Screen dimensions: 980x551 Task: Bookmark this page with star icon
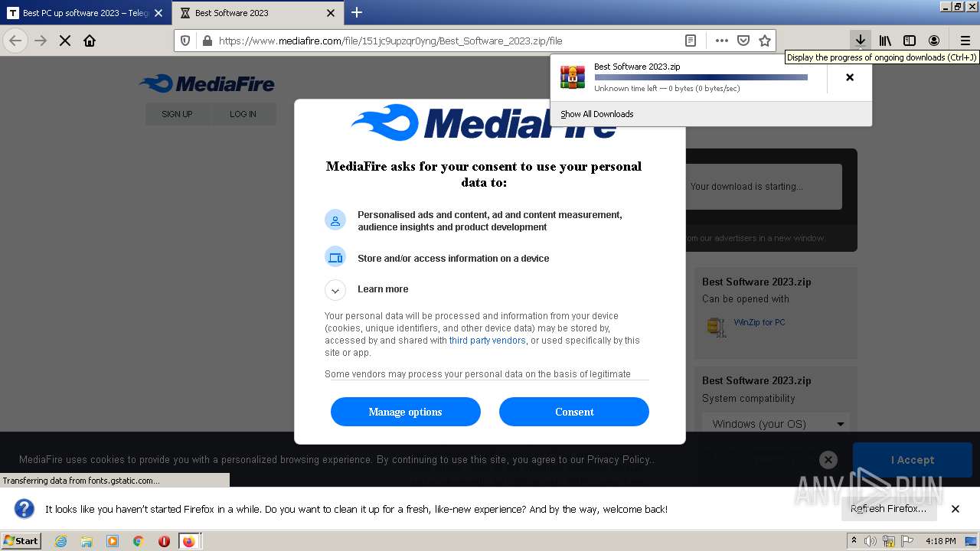tap(764, 41)
